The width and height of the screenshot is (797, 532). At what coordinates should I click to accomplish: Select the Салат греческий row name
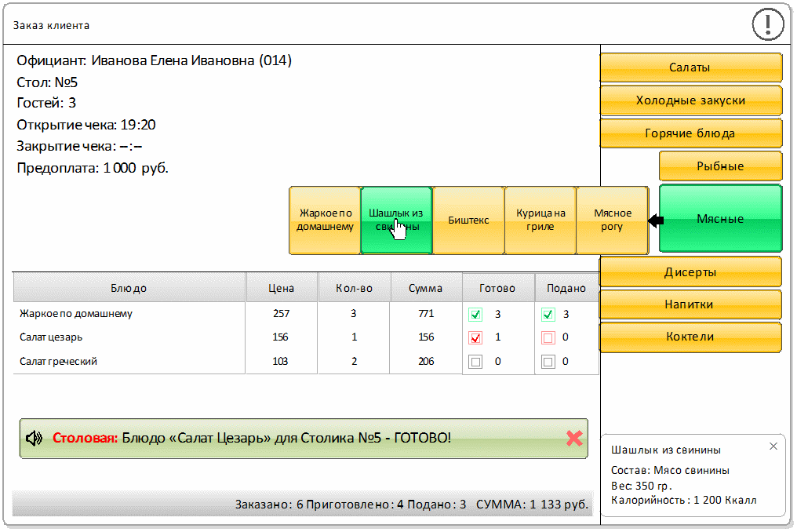coord(59,362)
